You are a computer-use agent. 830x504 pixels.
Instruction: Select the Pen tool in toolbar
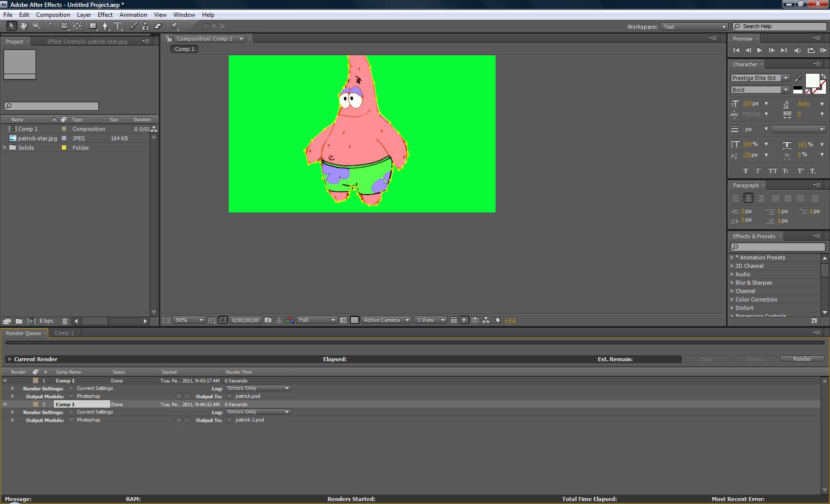point(105,26)
